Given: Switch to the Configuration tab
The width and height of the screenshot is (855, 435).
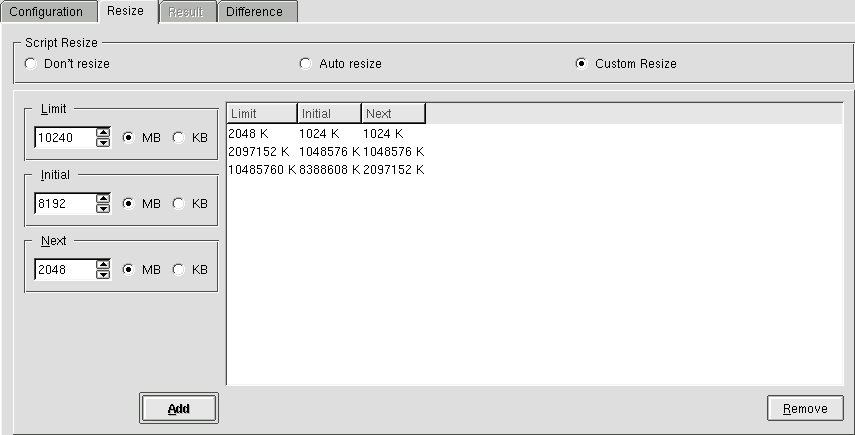Looking at the screenshot, I should coord(46,12).
